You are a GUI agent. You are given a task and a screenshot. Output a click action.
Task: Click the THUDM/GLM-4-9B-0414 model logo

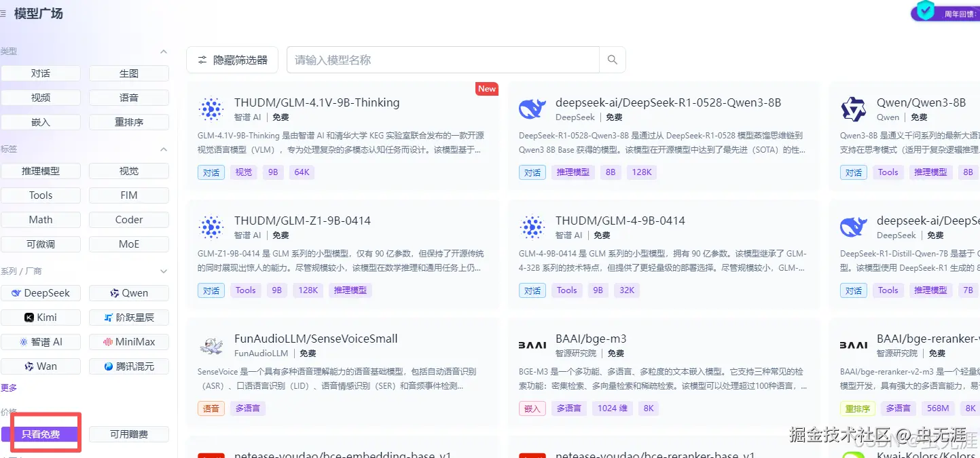(532, 227)
